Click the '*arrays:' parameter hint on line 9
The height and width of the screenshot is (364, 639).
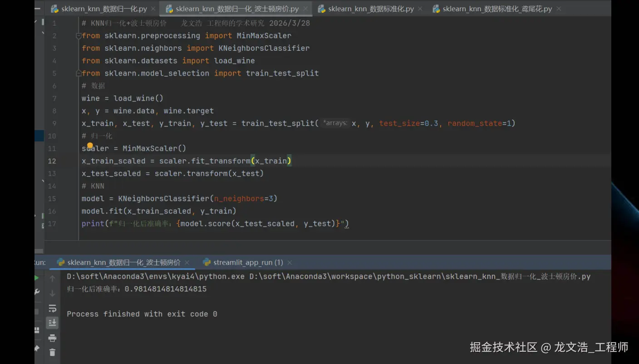point(335,123)
